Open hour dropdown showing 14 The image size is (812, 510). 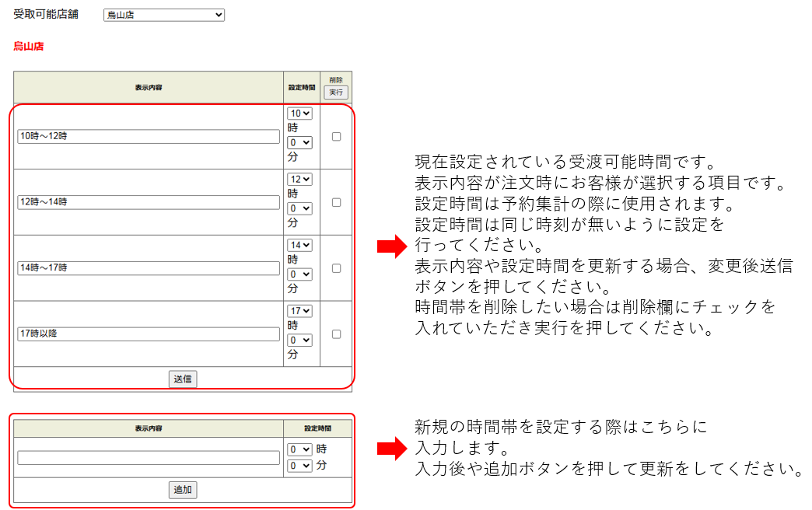299,245
